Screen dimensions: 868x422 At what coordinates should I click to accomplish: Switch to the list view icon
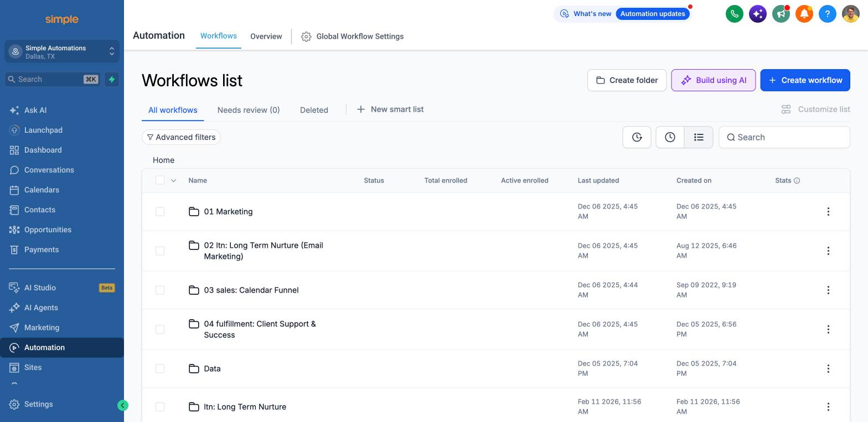click(x=699, y=137)
